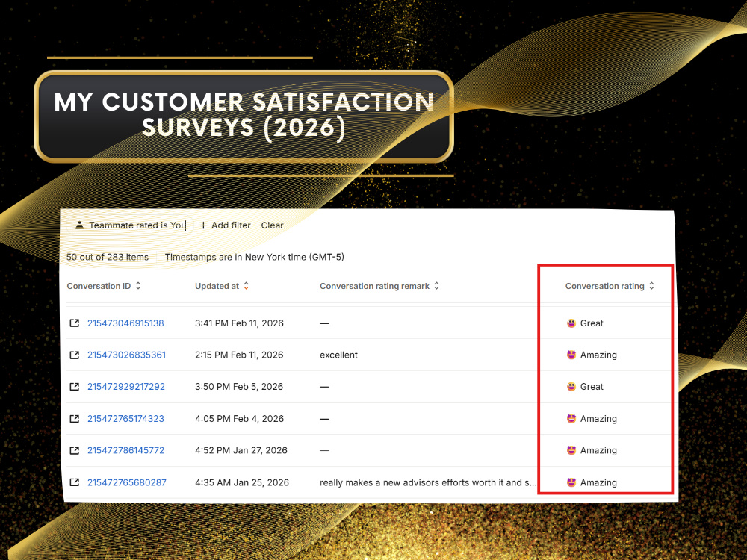Open the Teammate rated is You filter

pos(131,225)
